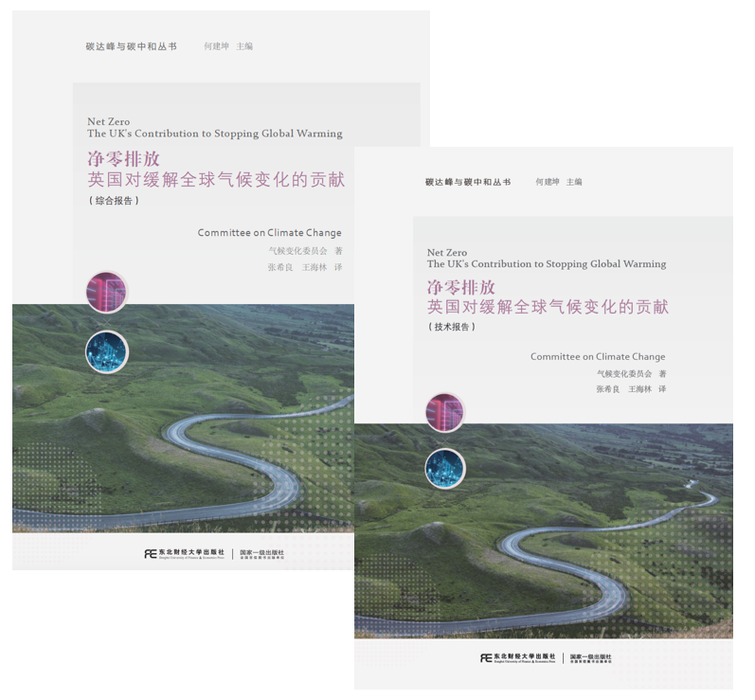Click the winding road photo on right cover

(544, 531)
